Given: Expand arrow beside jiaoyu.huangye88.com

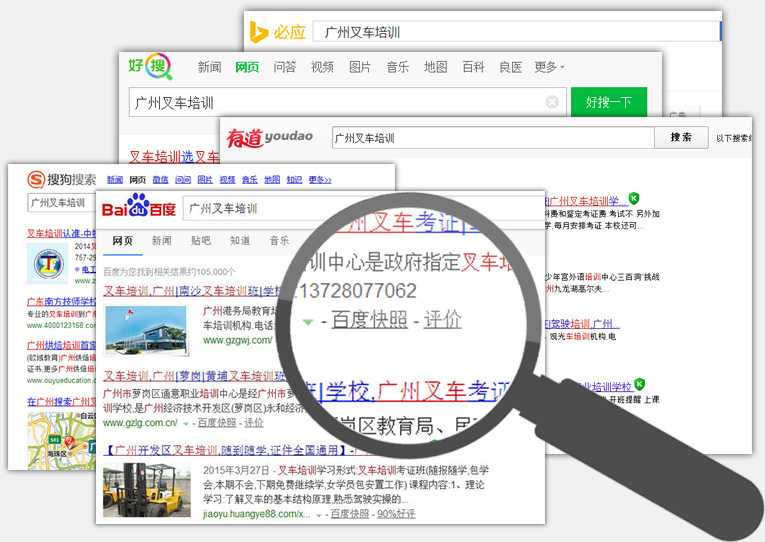Looking at the screenshot, I should tap(319, 515).
